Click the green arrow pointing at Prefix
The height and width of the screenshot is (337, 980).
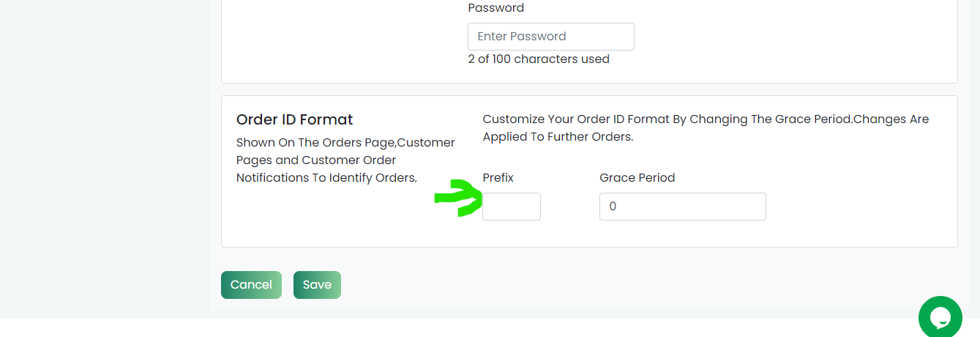tap(459, 198)
